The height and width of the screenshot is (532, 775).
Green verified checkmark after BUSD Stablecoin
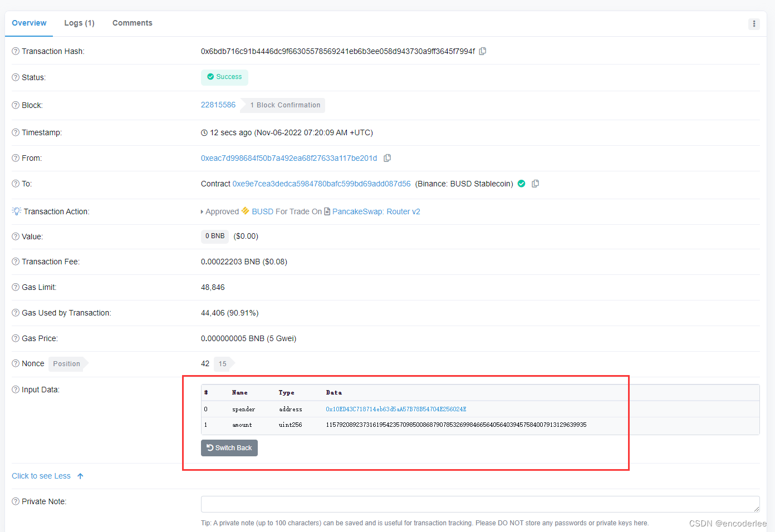click(x=522, y=184)
